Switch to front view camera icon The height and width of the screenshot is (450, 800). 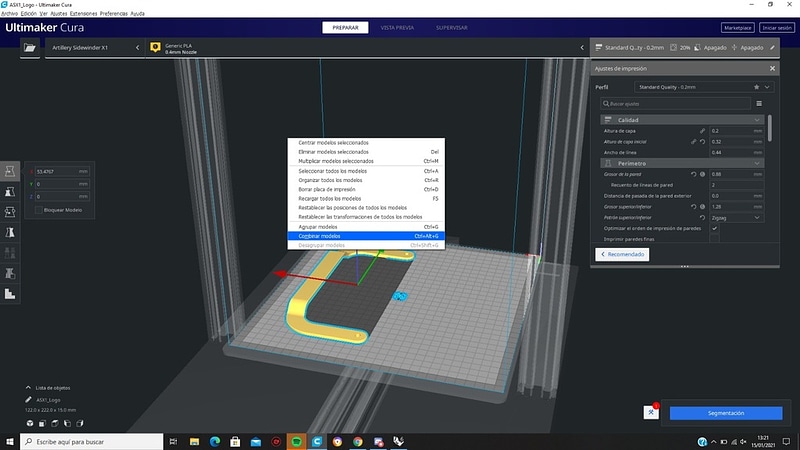click(42, 423)
